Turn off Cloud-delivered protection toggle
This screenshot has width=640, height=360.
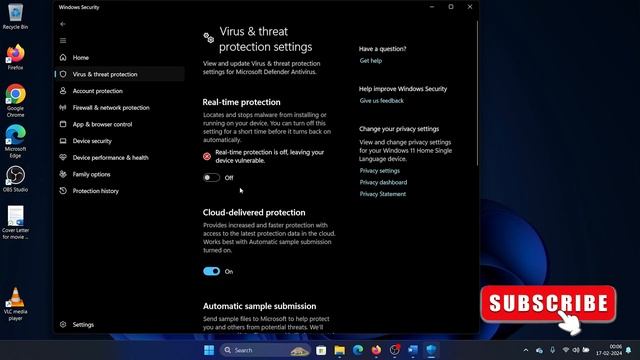coord(211,271)
